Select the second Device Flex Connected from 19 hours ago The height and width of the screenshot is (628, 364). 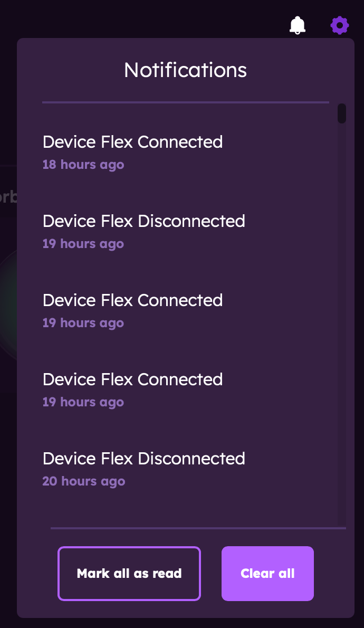[x=132, y=379]
